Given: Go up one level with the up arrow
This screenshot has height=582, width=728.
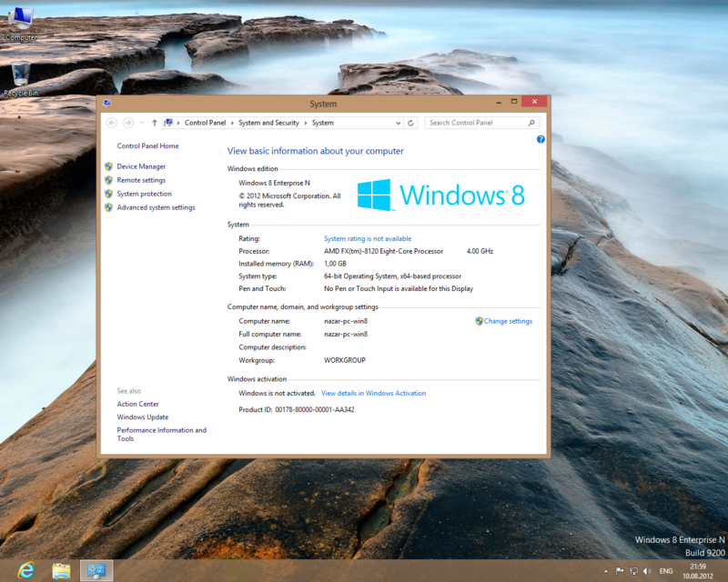Looking at the screenshot, I should (x=155, y=123).
